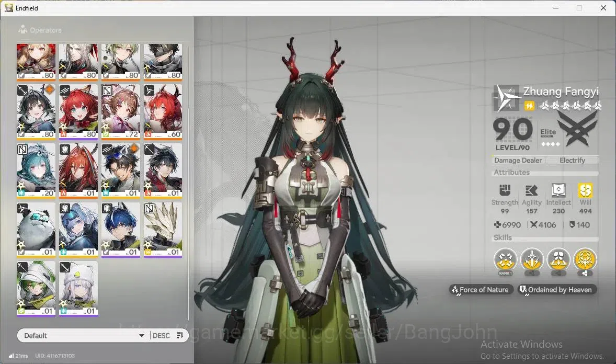Select silver-haired man operator card level 80

78,62
